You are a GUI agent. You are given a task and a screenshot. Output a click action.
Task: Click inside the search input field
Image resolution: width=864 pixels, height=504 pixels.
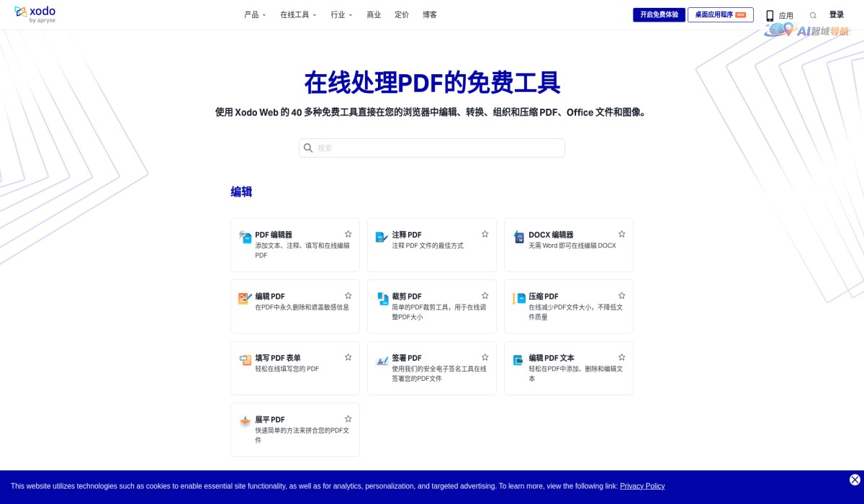432,148
